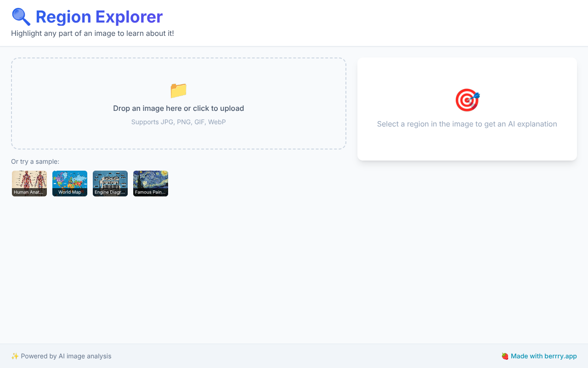
Task: Click the Highlight any part tagline
Action: tap(92, 33)
